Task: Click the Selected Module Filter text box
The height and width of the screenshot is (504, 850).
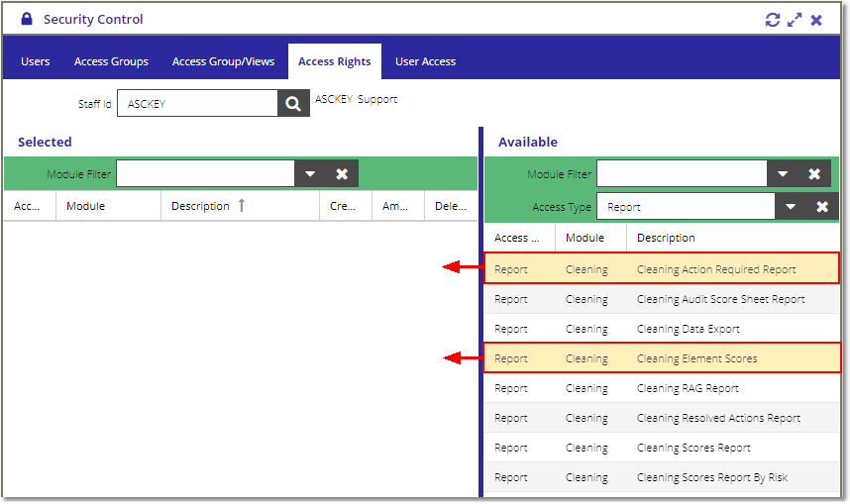Action: [205, 174]
